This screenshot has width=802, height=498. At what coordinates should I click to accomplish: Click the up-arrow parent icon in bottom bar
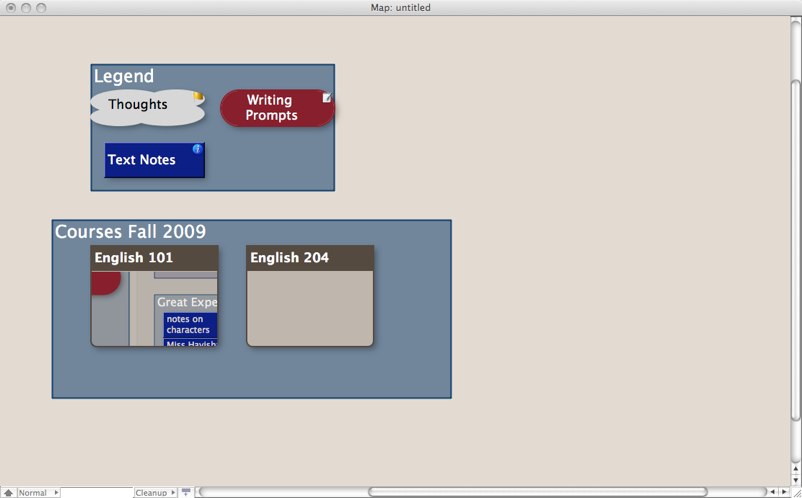coord(8,493)
